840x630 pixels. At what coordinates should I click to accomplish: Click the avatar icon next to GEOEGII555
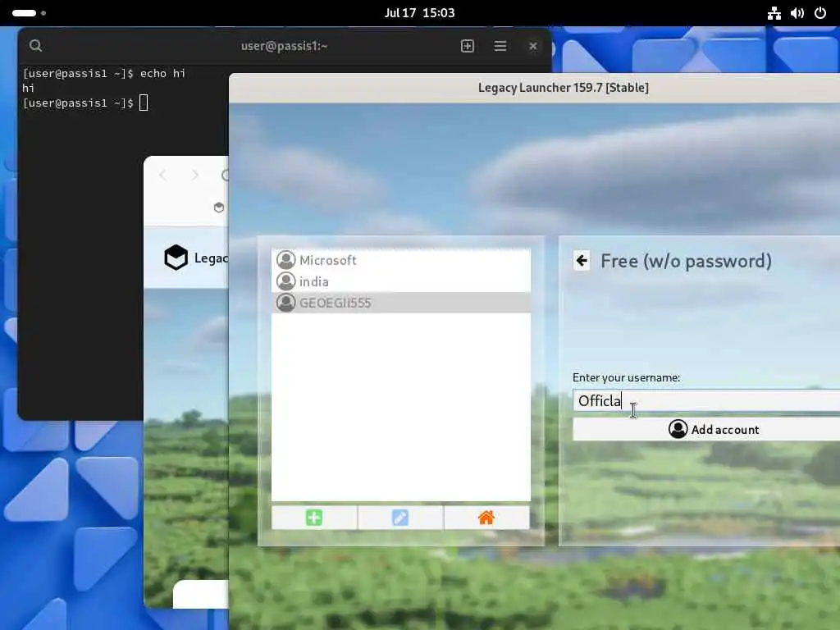pyautogui.click(x=286, y=303)
